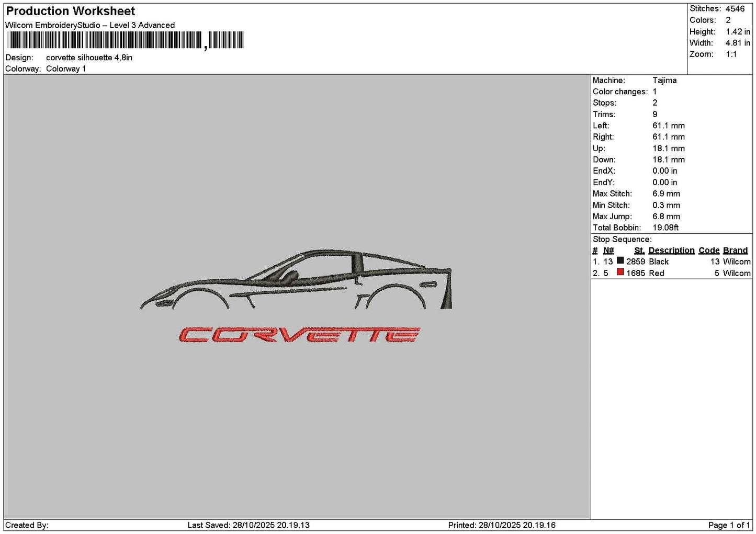Viewport: 756px width, 534px height.
Task: Click the Height value 1.42 in
Action: tap(738, 31)
